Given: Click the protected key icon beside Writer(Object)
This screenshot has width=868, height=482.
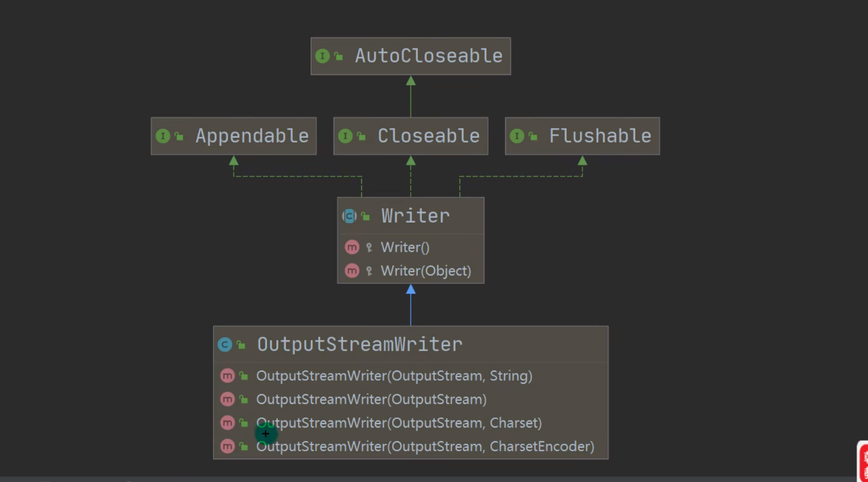Looking at the screenshot, I should [369, 271].
